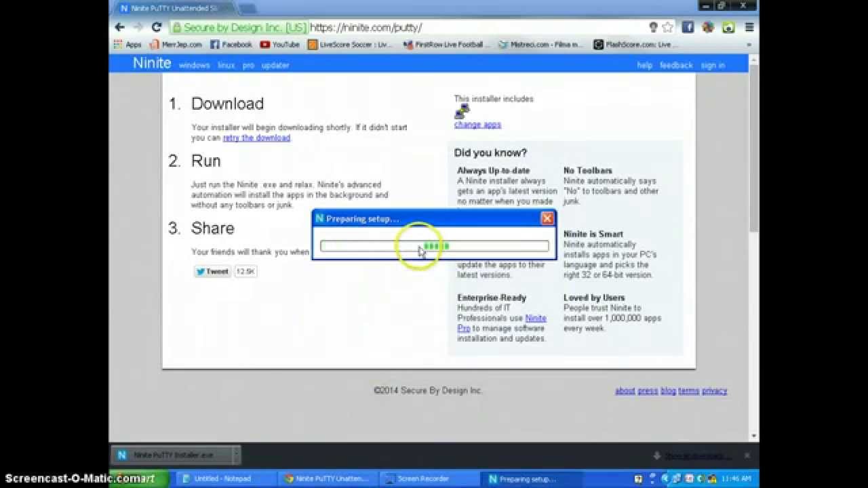Click the Preparing setup progress bar

(434, 246)
